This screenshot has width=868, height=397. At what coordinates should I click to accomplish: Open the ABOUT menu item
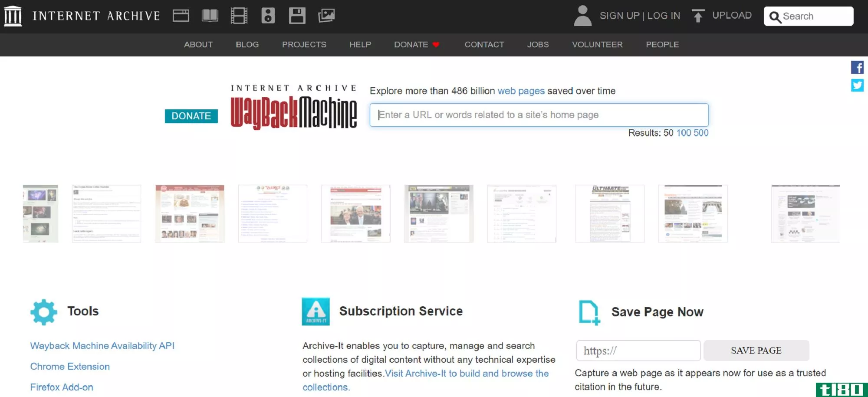tap(198, 45)
